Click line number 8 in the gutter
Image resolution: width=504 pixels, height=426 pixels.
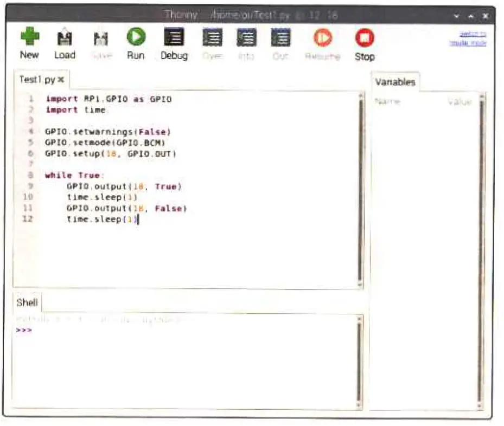point(30,175)
